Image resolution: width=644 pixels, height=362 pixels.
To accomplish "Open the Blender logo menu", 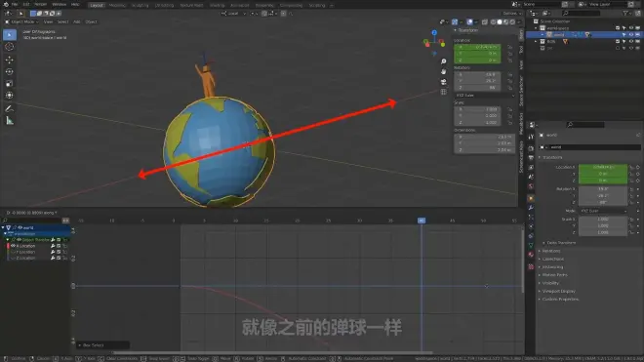I will click(x=5, y=4).
